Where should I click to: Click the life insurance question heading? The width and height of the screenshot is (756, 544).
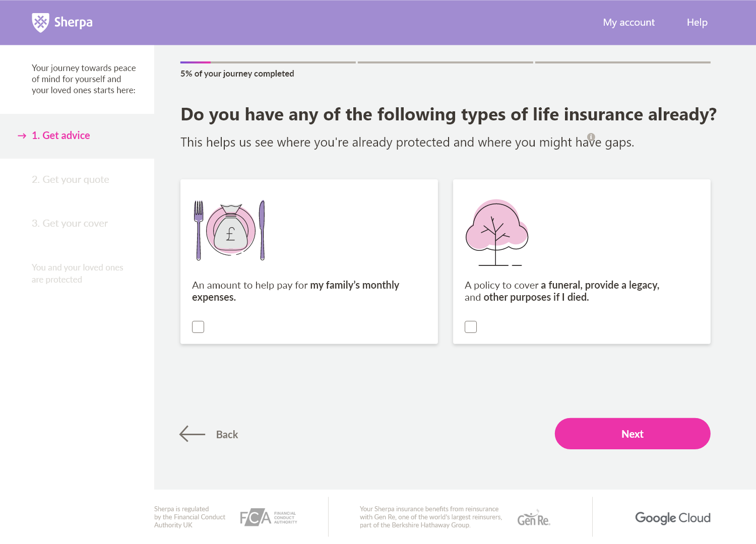[449, 114]
